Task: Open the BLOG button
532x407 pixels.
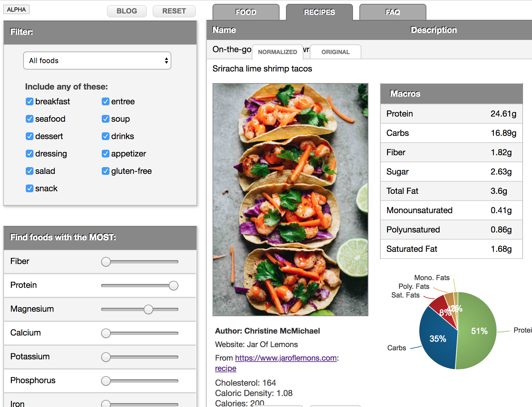Action: [127, 11]
